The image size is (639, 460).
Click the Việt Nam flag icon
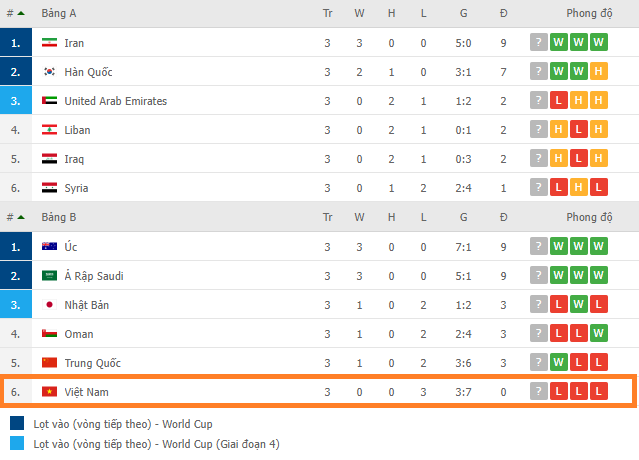click(x=49, y=392)
